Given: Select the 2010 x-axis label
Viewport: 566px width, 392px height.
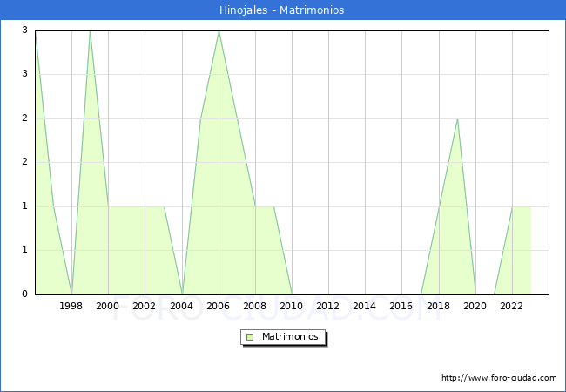Looking at the screenshot, I should tap(291, 306).
